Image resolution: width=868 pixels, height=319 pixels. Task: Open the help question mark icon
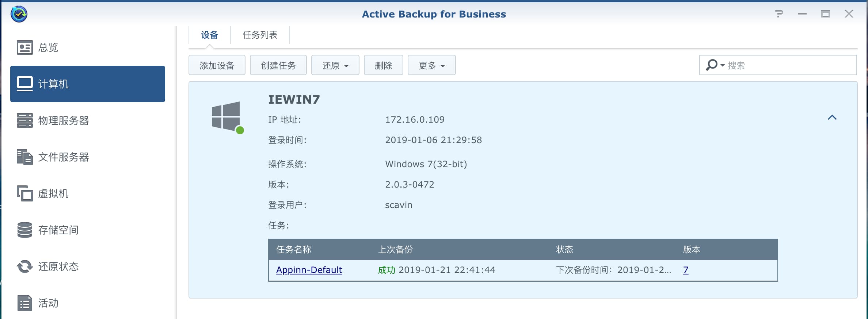click(779, 14)
